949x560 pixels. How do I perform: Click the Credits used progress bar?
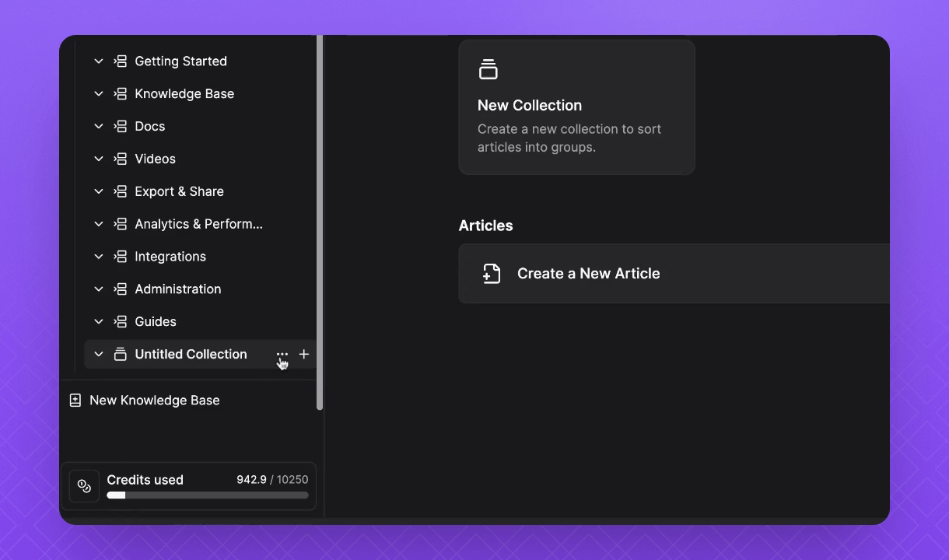point(207,495)
